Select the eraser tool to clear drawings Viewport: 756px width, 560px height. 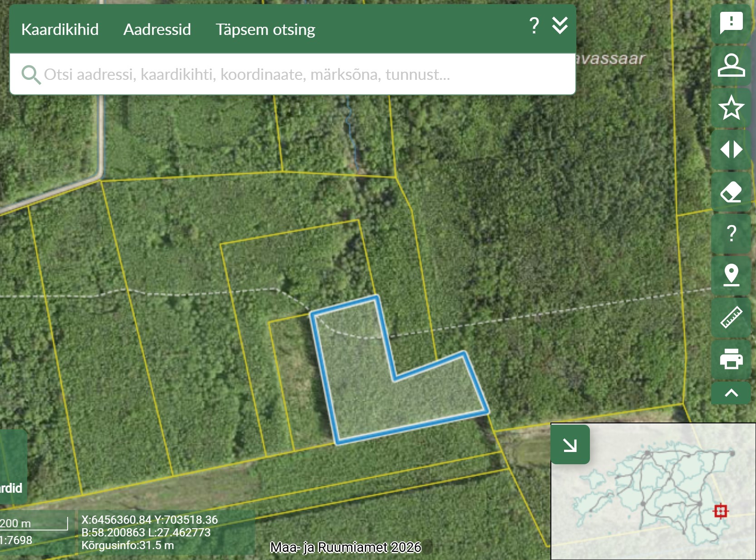[x=731, y=192]
